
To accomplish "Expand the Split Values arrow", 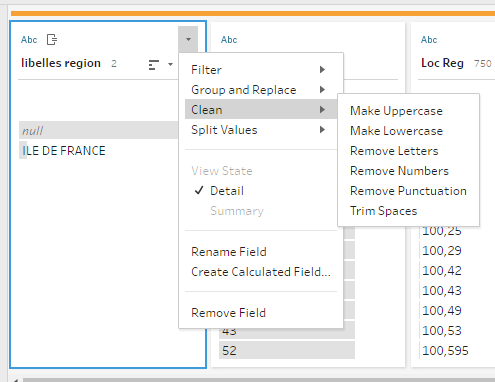I will pyautogui.click(x=322, y=129).
